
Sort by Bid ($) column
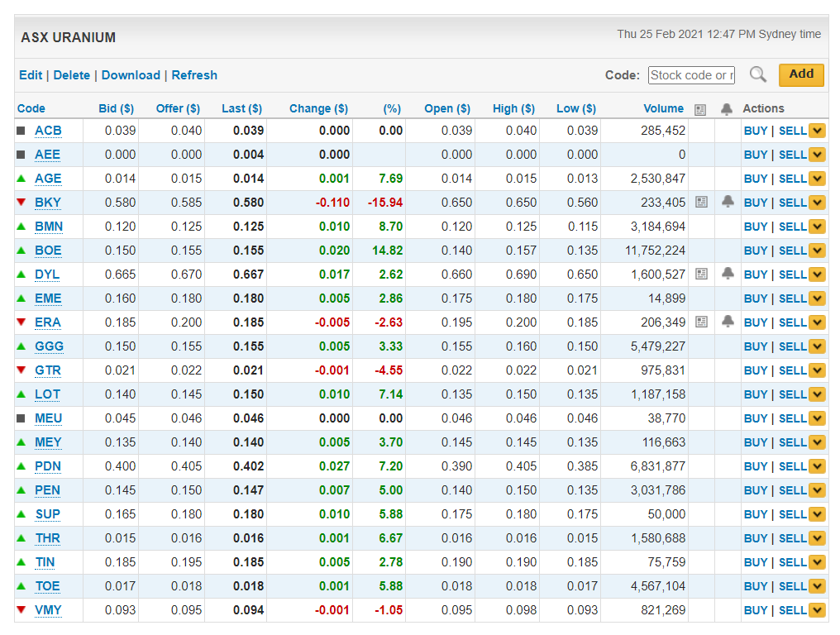coord(117,108)
